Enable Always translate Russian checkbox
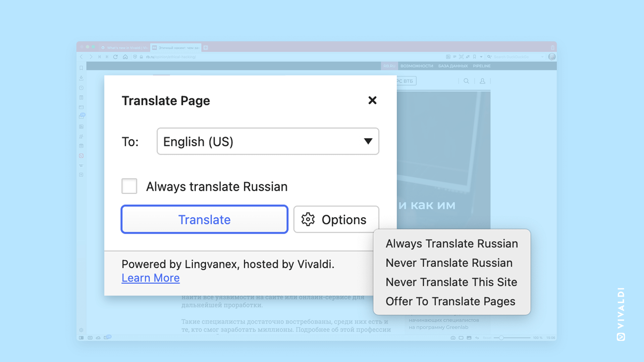This screenshot has height=362, width=644. (129, 186)
